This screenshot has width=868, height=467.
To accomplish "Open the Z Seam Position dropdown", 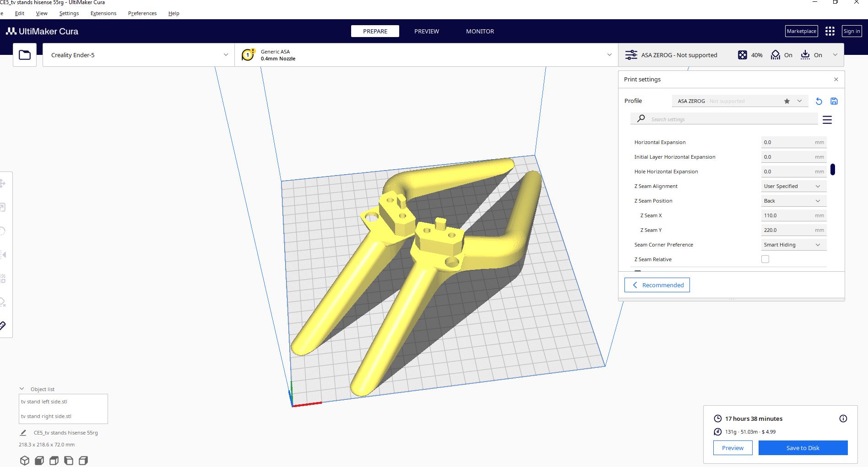I will coord(793,201).
